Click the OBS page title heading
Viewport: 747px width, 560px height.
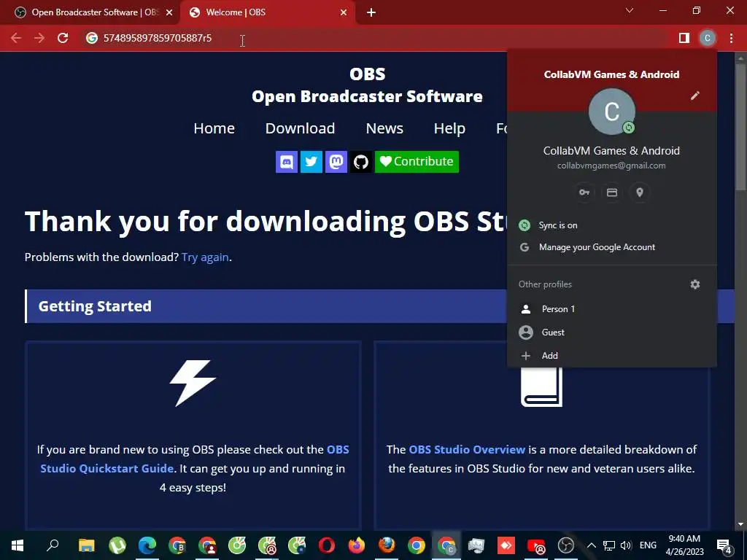pos(368,74)
